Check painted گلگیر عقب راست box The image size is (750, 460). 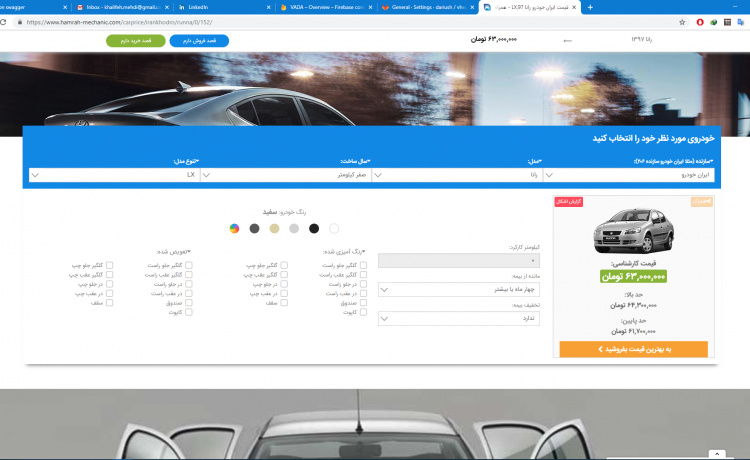coord(364,274)
